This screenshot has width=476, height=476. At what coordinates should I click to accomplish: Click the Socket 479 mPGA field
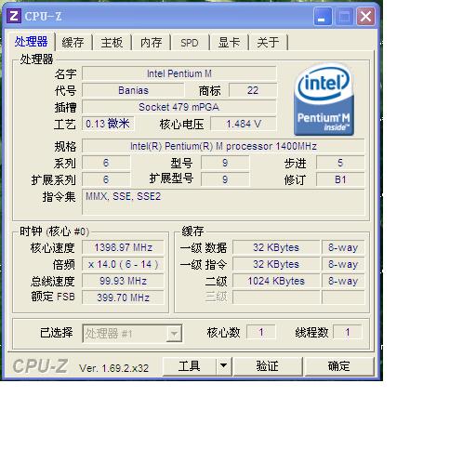(179, 107)
